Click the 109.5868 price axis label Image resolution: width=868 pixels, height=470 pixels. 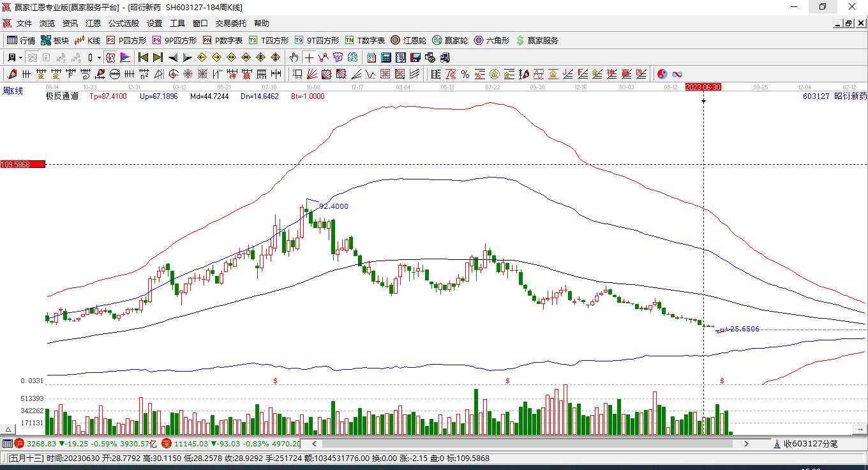(x=22, y=165)
